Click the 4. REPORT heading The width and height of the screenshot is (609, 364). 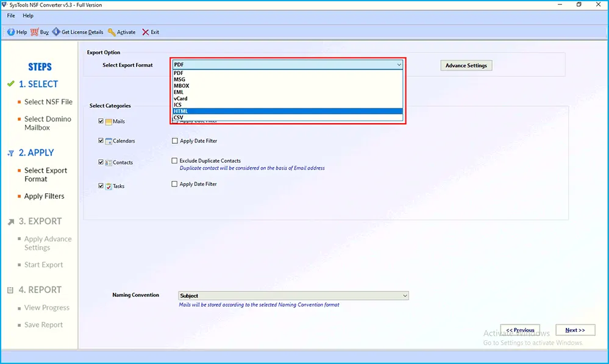[x=40, y=290]
